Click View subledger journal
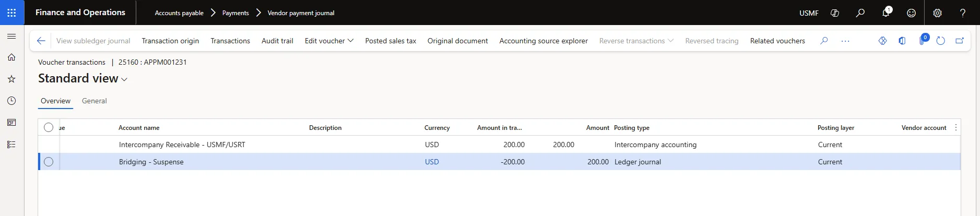This screenshot has height=216, width=980. 93,41
